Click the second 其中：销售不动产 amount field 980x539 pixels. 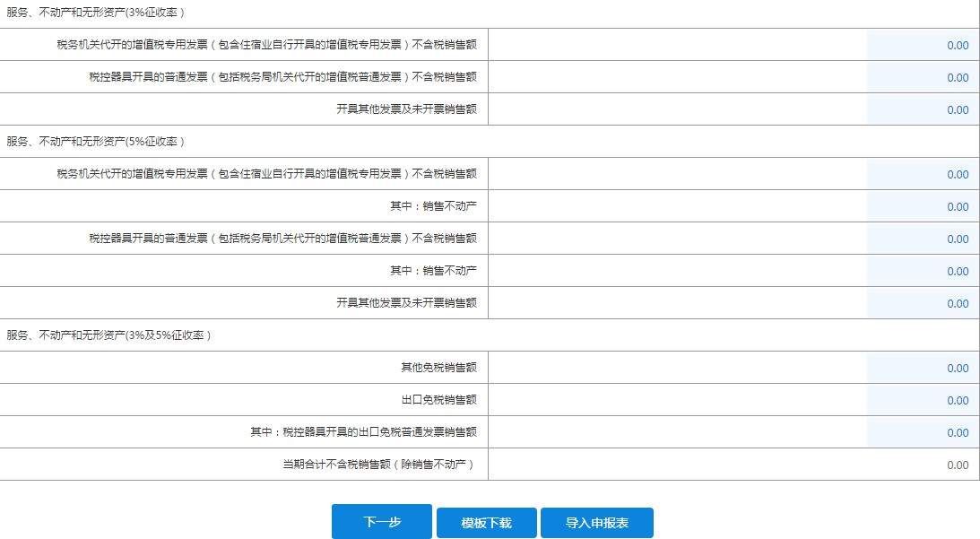point(924,270)
